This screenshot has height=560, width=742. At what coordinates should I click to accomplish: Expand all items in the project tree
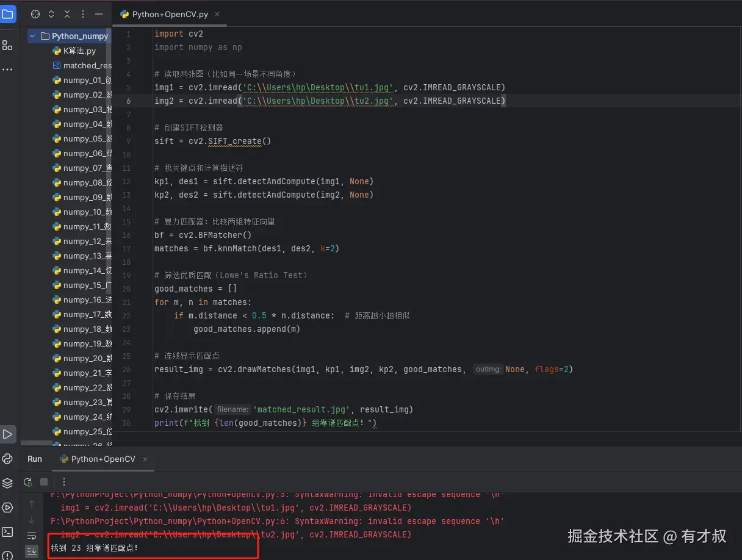(51, 13)
